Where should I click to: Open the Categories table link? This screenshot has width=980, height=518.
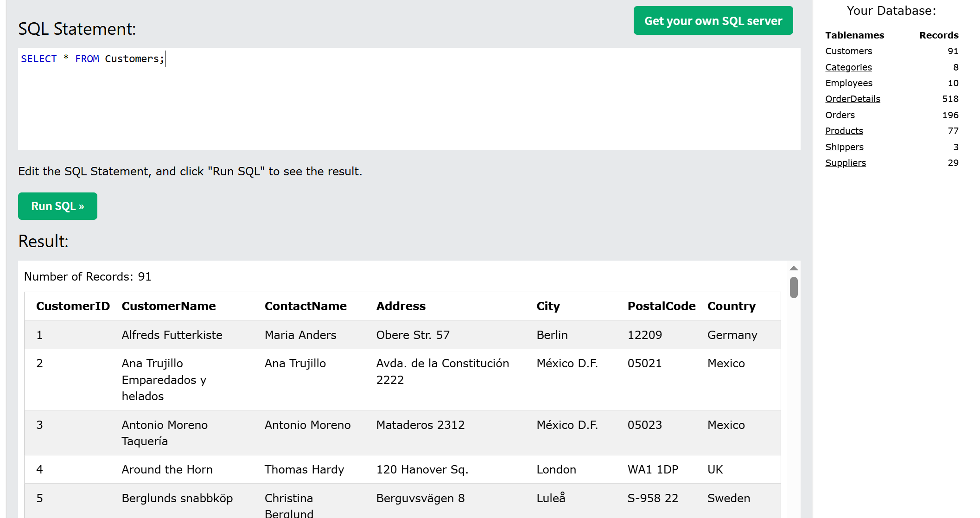tap(848, 67)
